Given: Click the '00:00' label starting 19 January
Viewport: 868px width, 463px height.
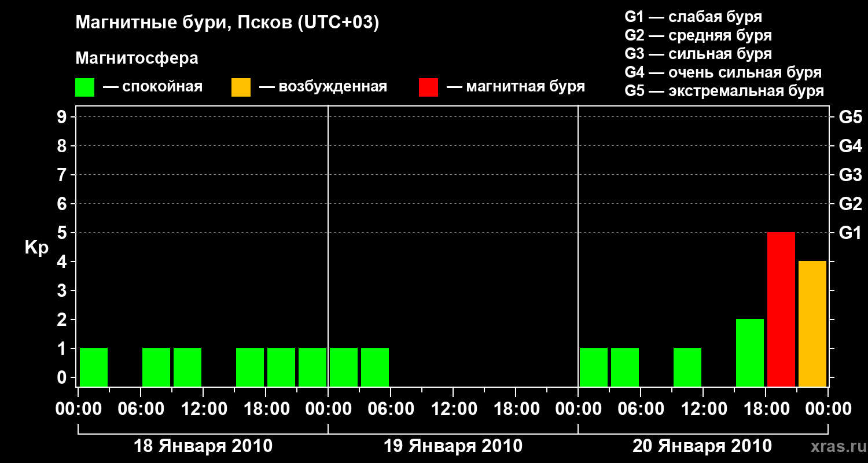Looking at the screenshot, I should 328,409.
